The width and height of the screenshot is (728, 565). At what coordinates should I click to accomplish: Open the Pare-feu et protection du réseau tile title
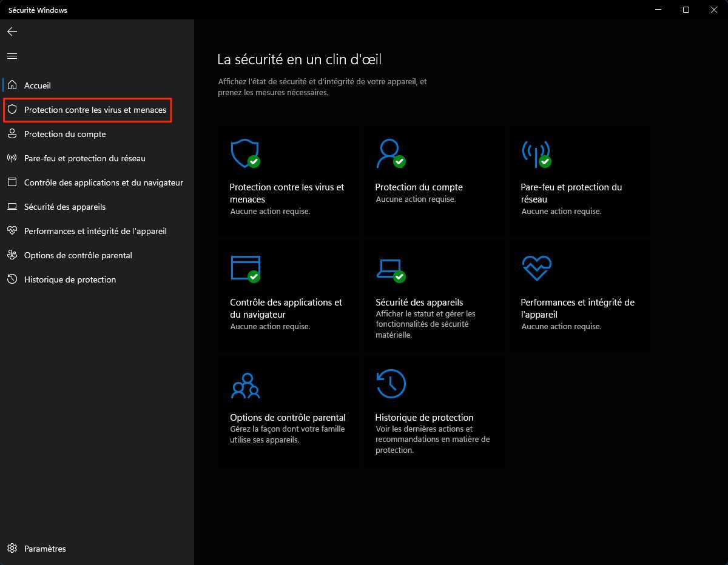click(x=571, y=193)
